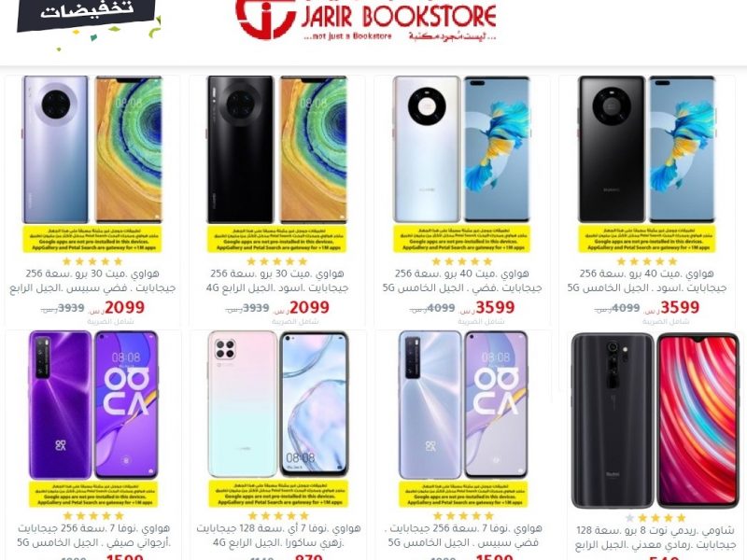Image resolution: width=747 pixels, height=560 pixels.
Task: Click the Jarir Bookstore logo
Action: point(366,20)
